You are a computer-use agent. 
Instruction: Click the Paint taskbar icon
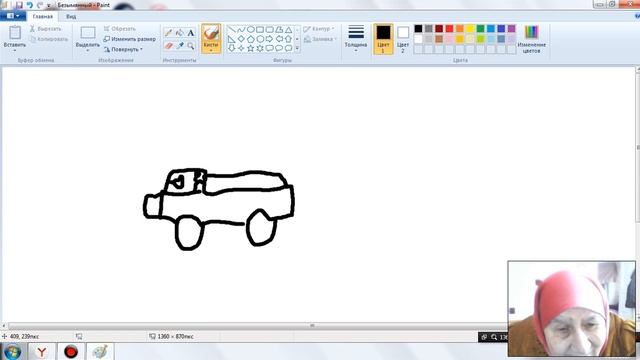pos(100,352)
